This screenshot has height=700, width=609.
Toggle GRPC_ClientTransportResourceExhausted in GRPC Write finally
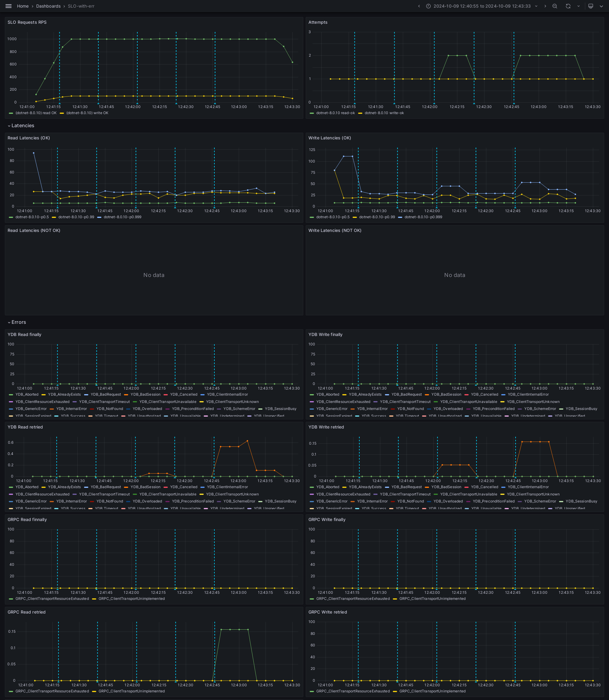(x=353, y=599)
